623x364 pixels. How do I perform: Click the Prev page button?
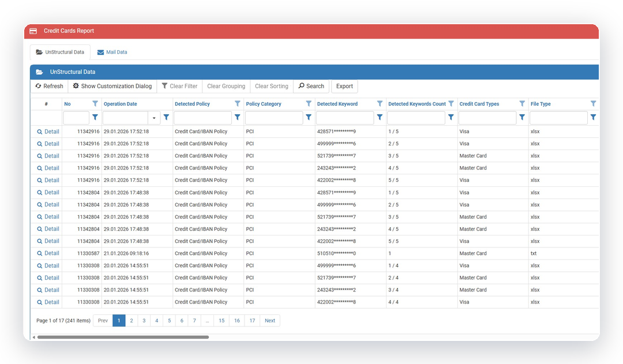point(103,321)
